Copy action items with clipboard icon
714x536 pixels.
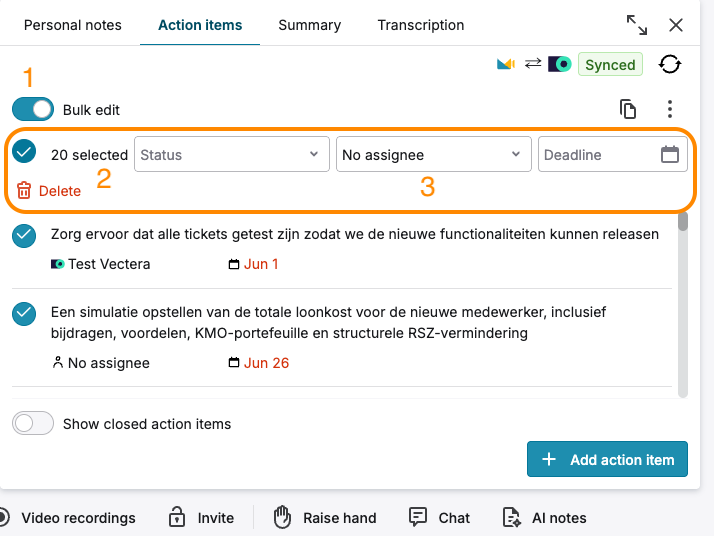click(628, 109)
